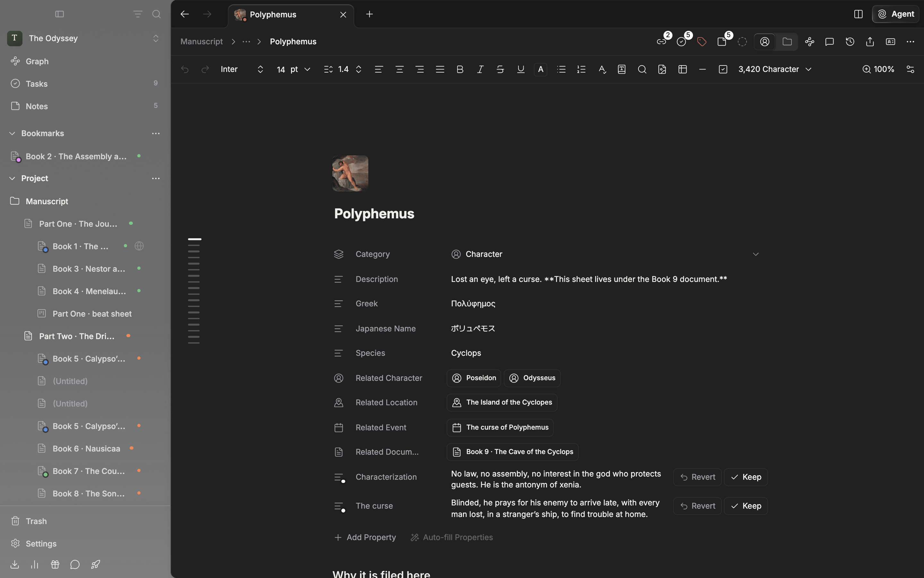This screenshot has height=578, width=924.
Task: Select the Polyphemus tab
Action: (291, 14)
